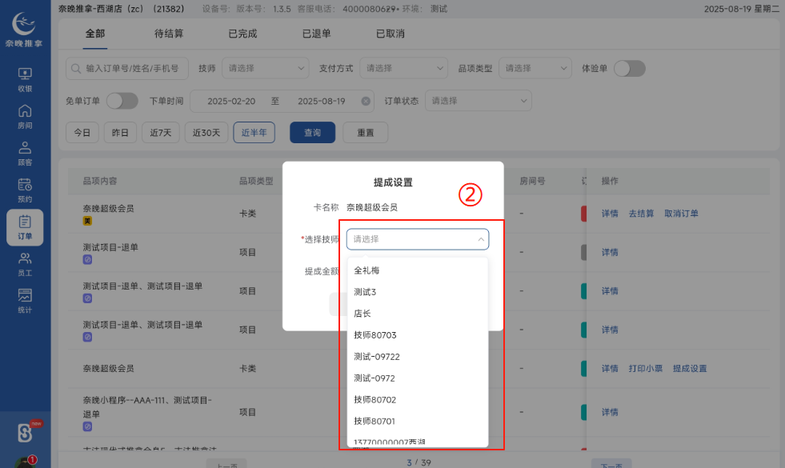Open 详情 for first 奈晚超级会员 row

(x=610, y=214)
